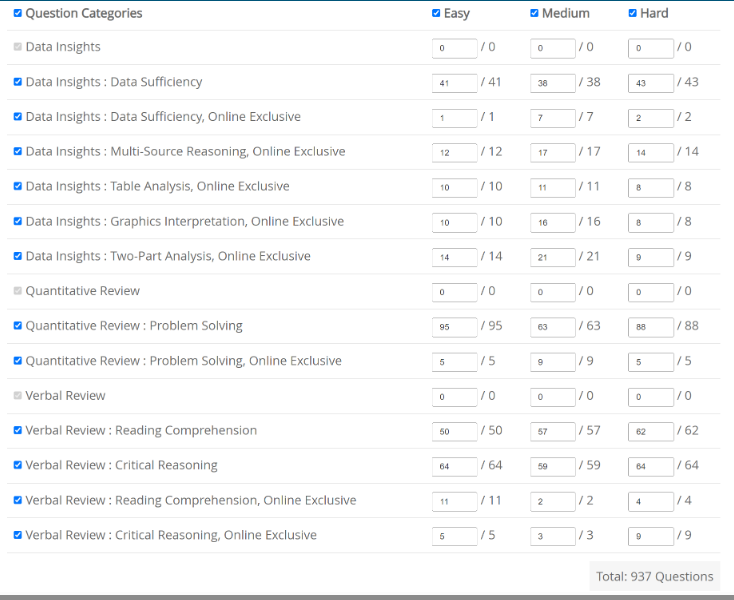Toggle Quantitative Review : Problem Solving checkbox
The height and width of the screenshot is (600, 734).
pos(18,326)
